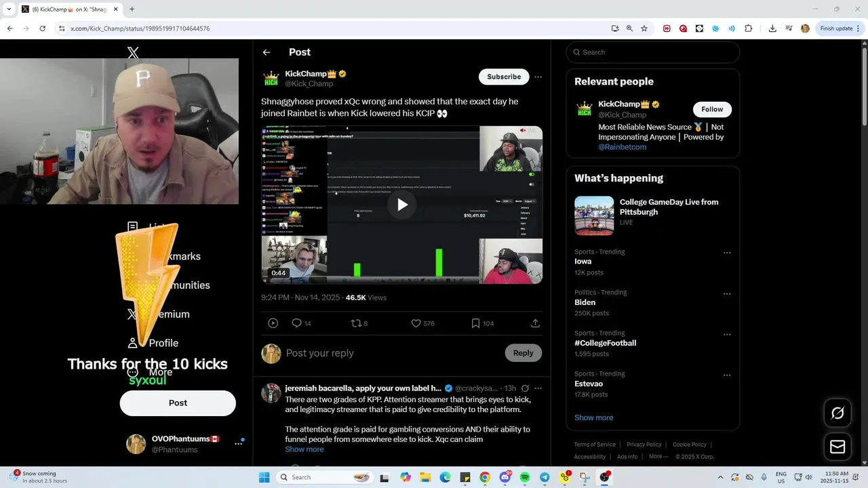
Task: Bookmark this tab with the star icon
Action: (644, 28)
